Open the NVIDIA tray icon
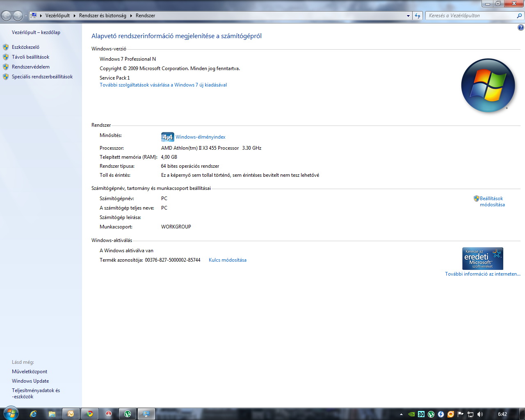525x420 pixels. (411, 414)
